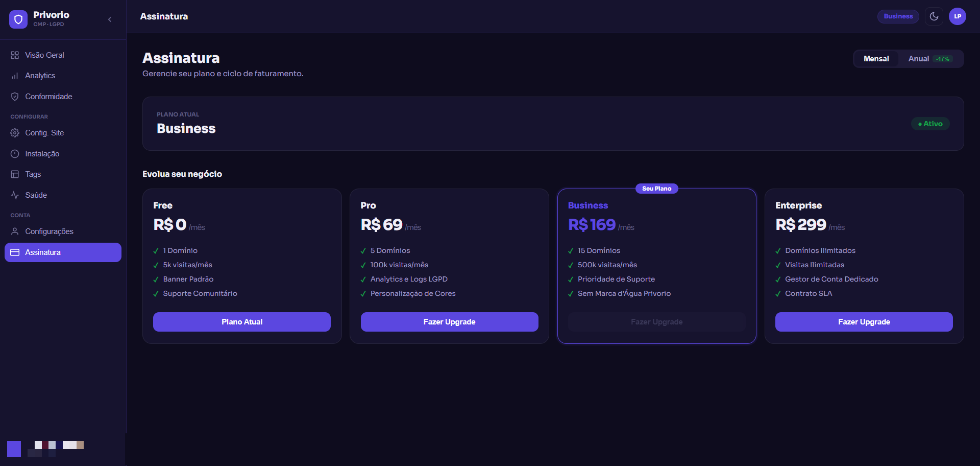Open the LP user avatar menu
The image size is (980, 466).
(x=958, y=16)
